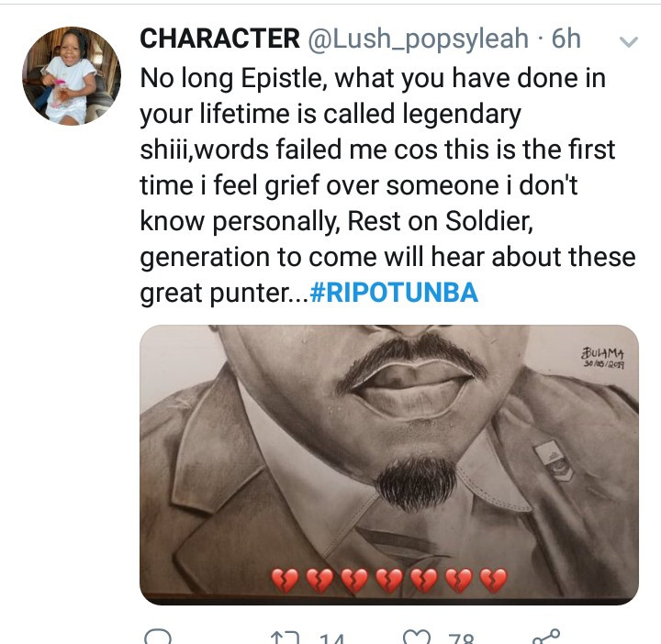Screen dimensions: 661x644
Task: Like the tweet with the heart icon
Action: point(417,638)
